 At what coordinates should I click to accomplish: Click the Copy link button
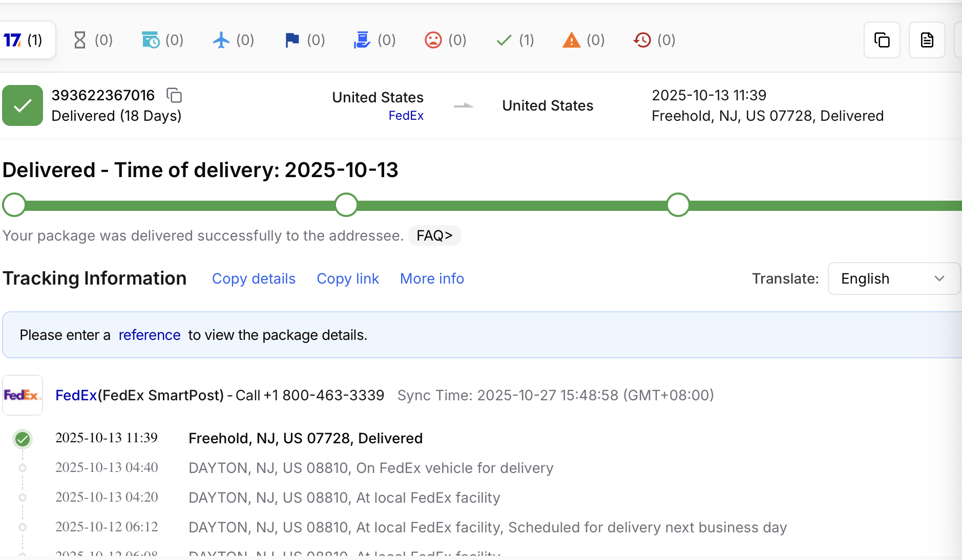pyautogui.click(x=348, y=278)
